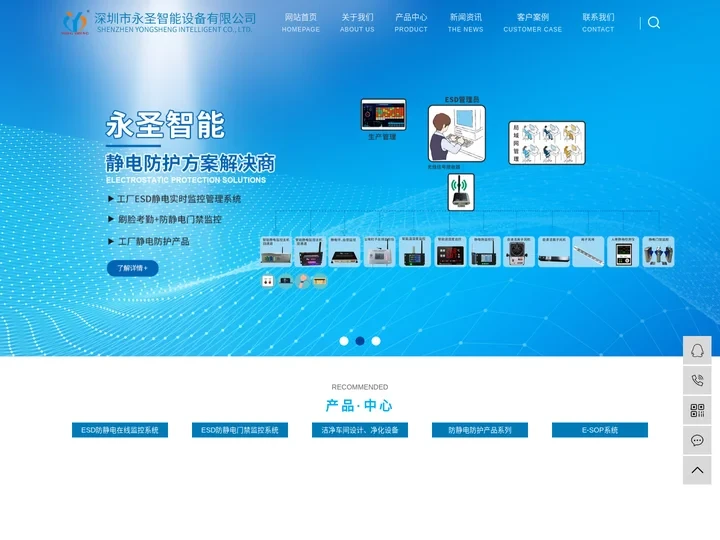Select the E-SOP系统 product category
Image resolution: width=720 pixels, height=540 pixels.
600,430
